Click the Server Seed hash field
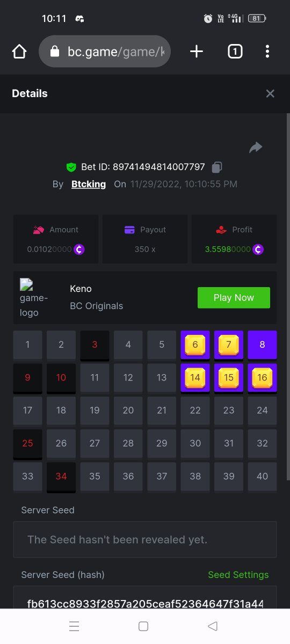The height and width of the screenshot is (644, 290). tap(145, 598)
